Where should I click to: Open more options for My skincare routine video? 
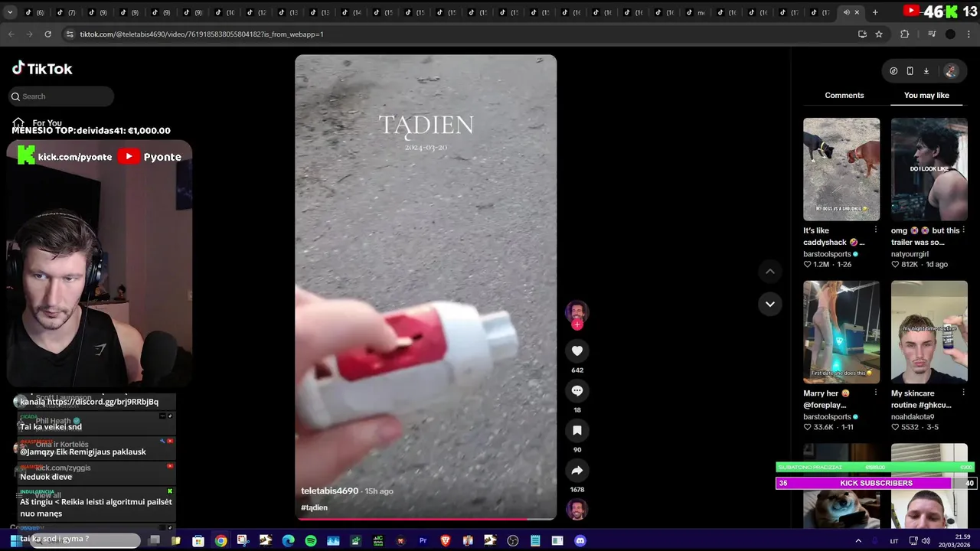tap(964, 393)
